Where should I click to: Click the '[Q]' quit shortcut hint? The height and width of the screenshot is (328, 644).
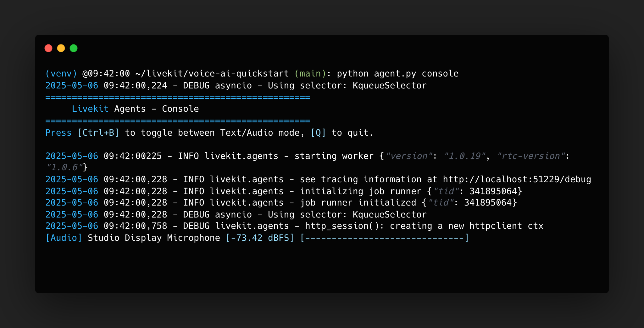point(318,133)
